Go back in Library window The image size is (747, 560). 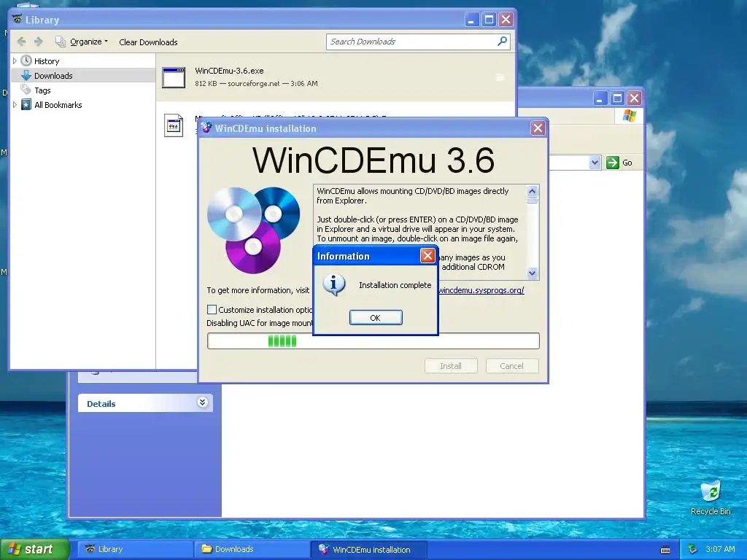click(x=21, y=42)
